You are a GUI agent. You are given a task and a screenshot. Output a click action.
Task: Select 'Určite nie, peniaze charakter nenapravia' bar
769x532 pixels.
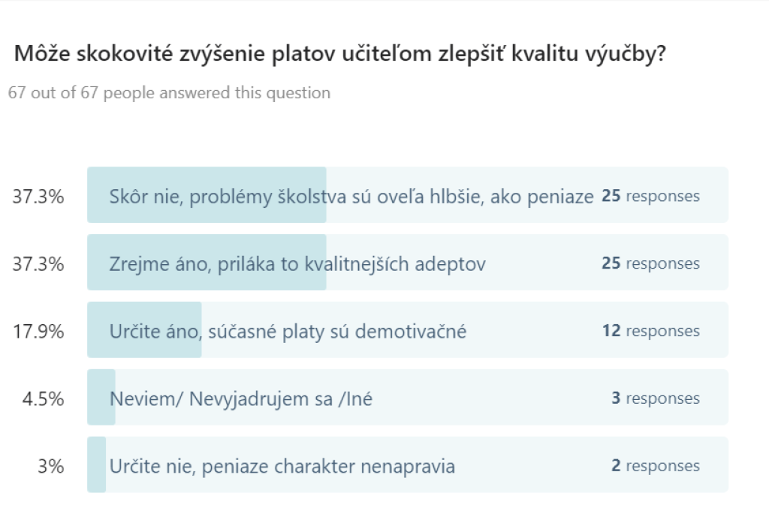(x=408, y=465)
